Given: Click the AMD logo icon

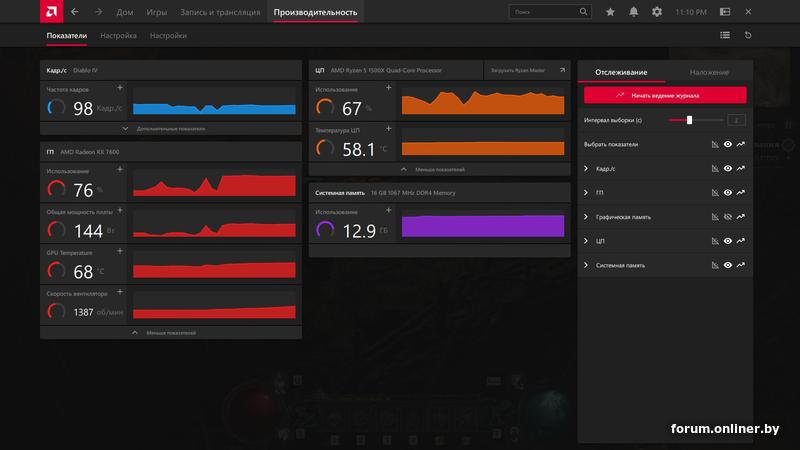Looking at the screenshot, I should click(x=52, y=11).
